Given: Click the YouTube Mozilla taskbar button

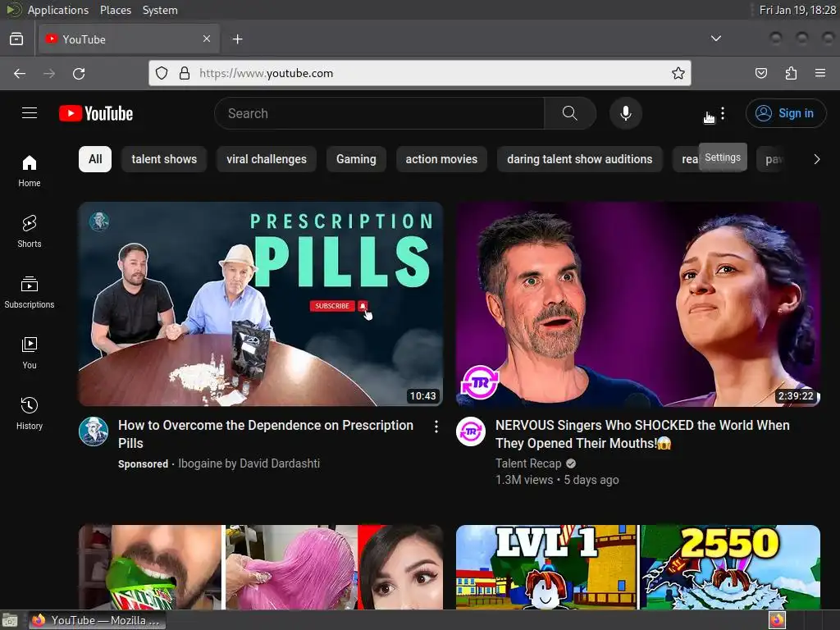Looking at the screenshot, I should [97, 620].
